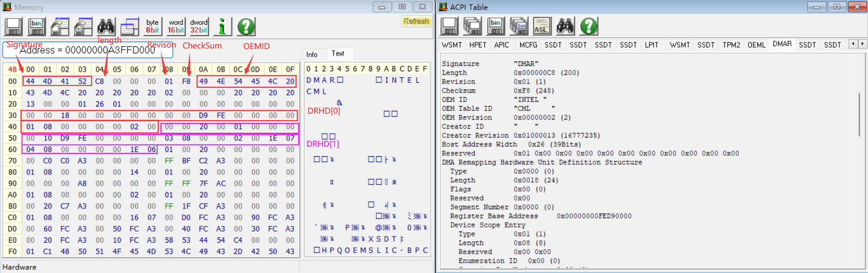The height and width of the screenshot is (273, 868).
Task: Open binoculars Find tool in Memory window
Action: coord(106,27)
